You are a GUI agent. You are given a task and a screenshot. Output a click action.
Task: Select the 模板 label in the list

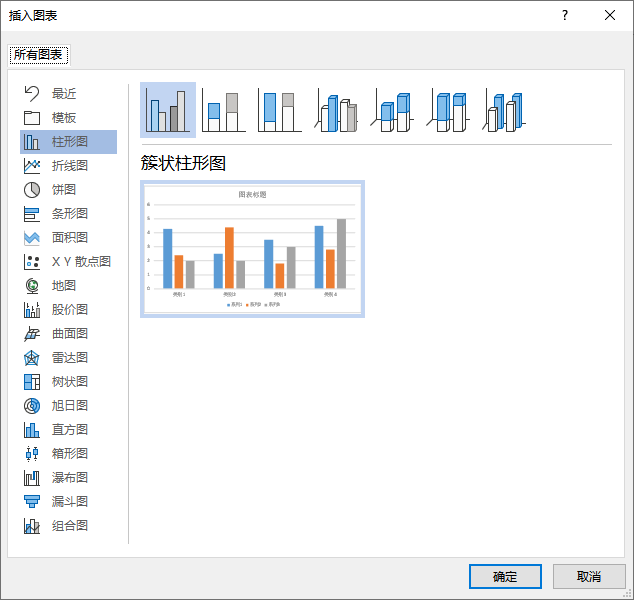tap(64, 118)
